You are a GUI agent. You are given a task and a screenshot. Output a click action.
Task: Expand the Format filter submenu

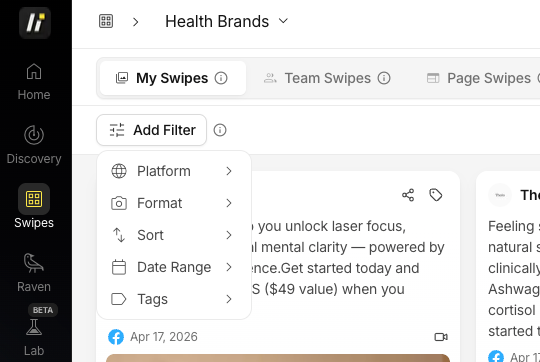[x=174, y=203]
